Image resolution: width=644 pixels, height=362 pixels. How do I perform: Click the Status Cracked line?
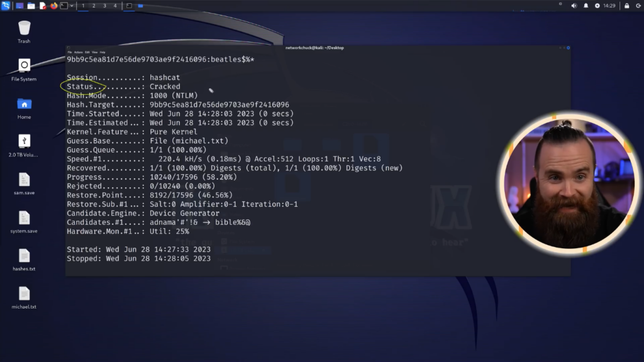124,87
